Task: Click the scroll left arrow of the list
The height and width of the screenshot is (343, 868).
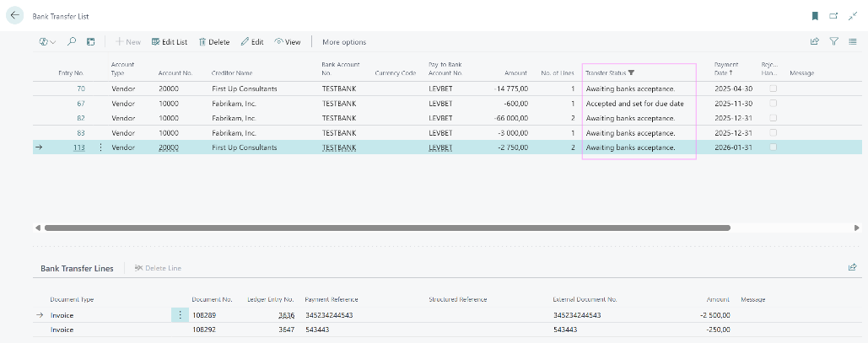Action: 38,228
